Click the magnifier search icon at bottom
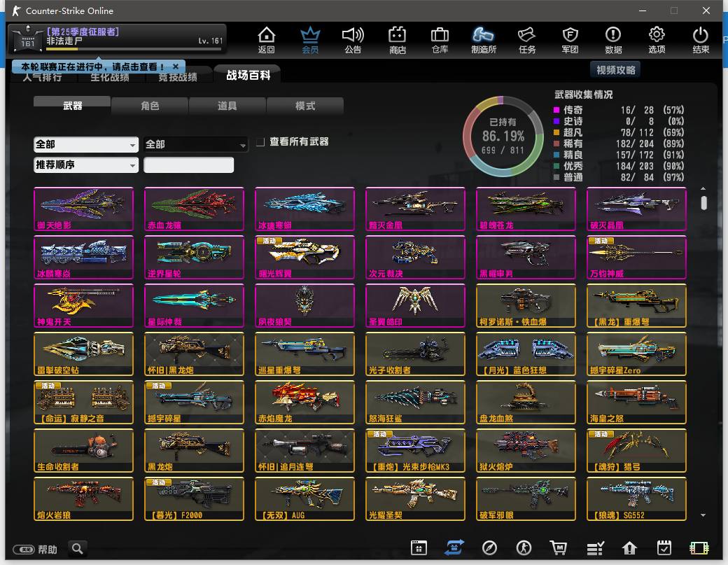Screen dimensions: 728x565 click(78, 549)
